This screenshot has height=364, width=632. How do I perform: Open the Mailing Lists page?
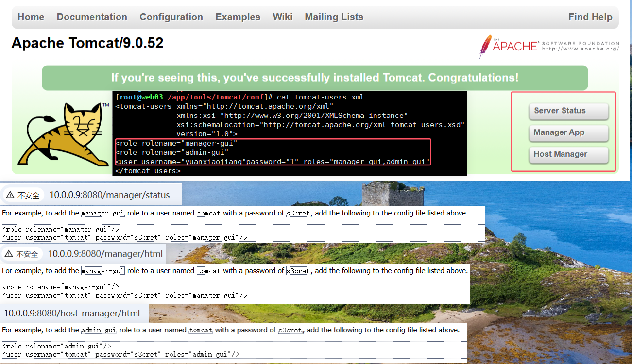(x=334, y=17)
